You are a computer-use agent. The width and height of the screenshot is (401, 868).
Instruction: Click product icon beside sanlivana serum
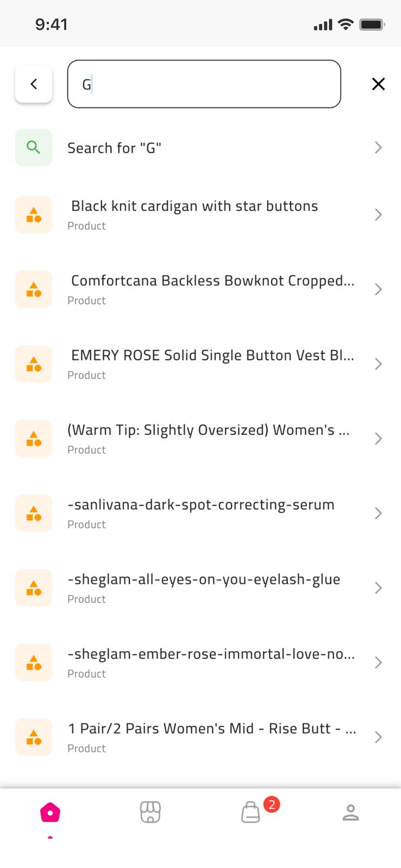tap(34, 513)
